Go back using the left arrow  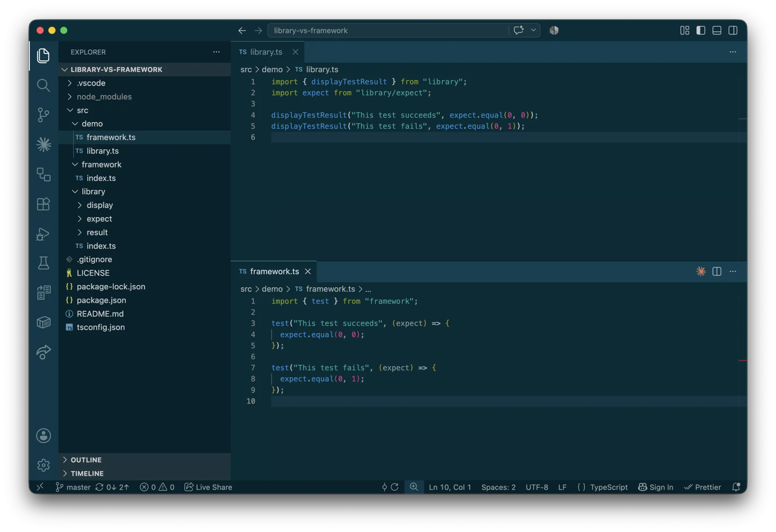242,30
